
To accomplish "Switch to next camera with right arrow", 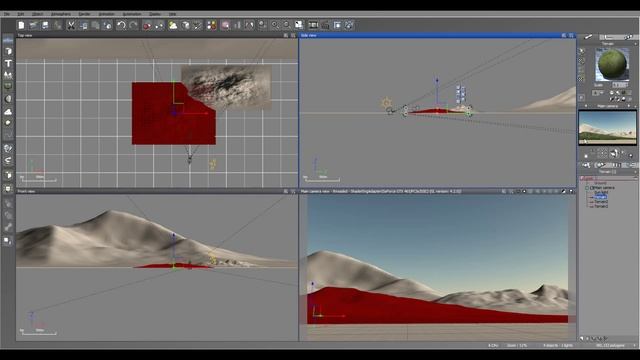I will click(x=629, y=106).
